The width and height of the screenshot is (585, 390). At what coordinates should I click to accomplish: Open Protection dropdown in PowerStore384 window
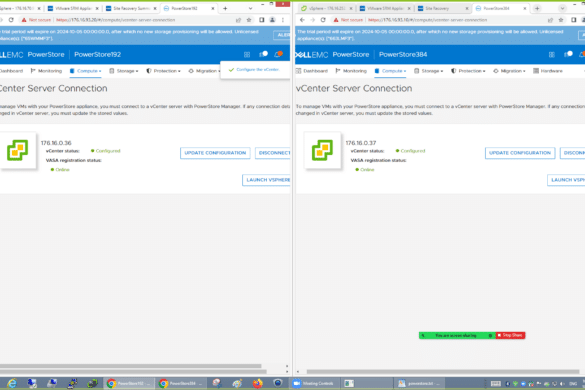pos(468,71)
